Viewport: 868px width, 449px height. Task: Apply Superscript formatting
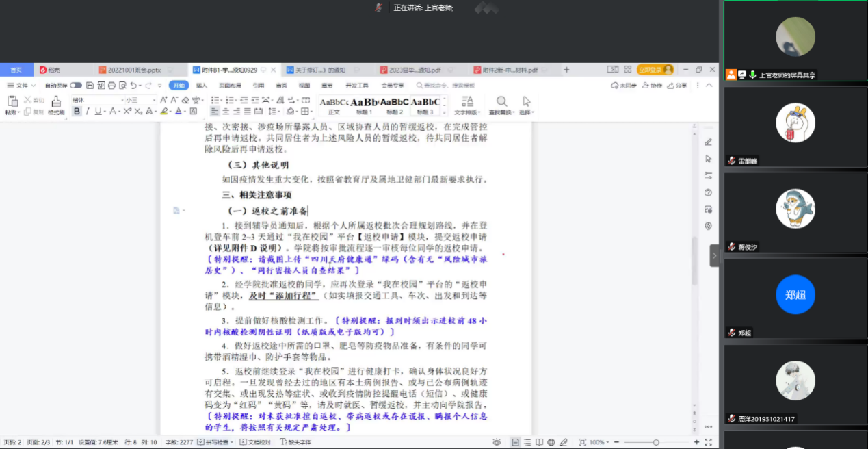click(127, 112)
